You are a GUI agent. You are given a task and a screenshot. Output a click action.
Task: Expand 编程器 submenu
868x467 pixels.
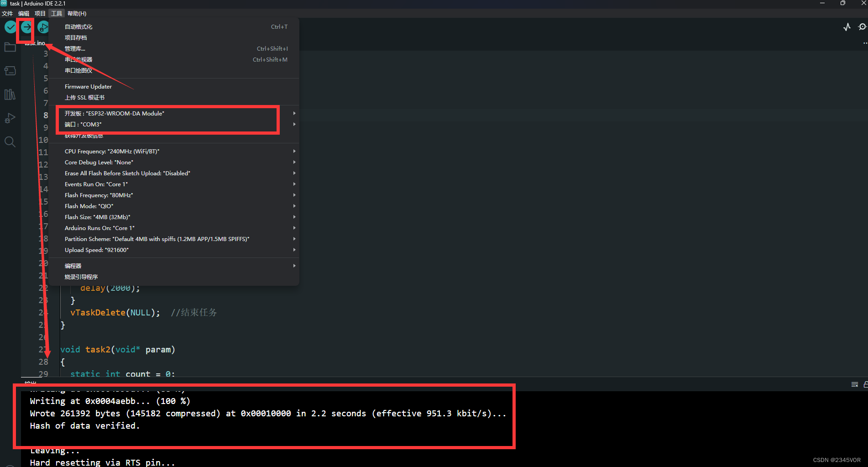click(174, 266)
